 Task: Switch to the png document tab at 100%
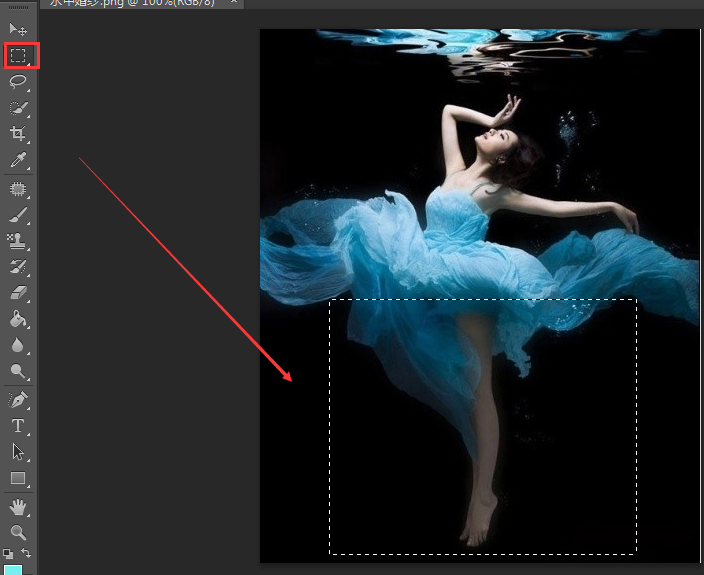132,3
